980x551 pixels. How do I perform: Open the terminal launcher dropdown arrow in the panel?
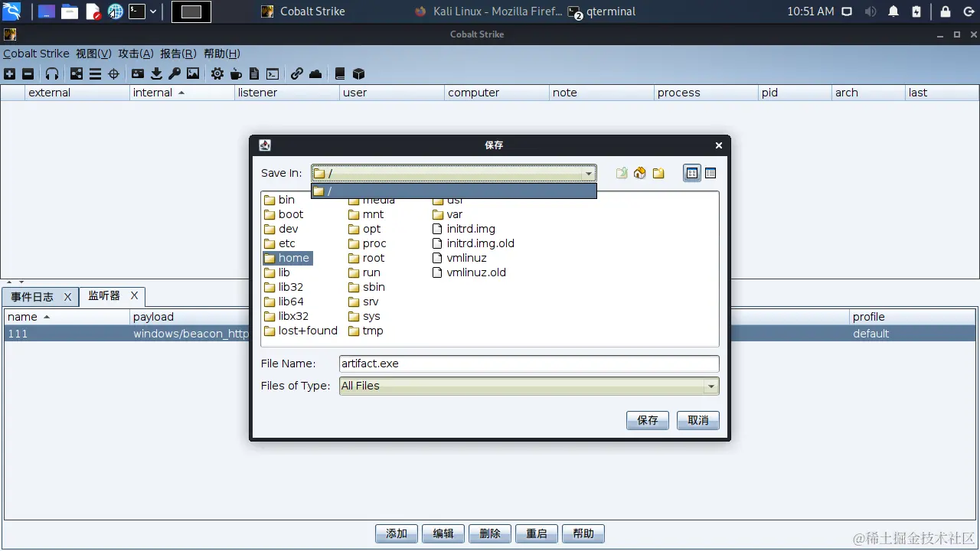click(153, 11)
